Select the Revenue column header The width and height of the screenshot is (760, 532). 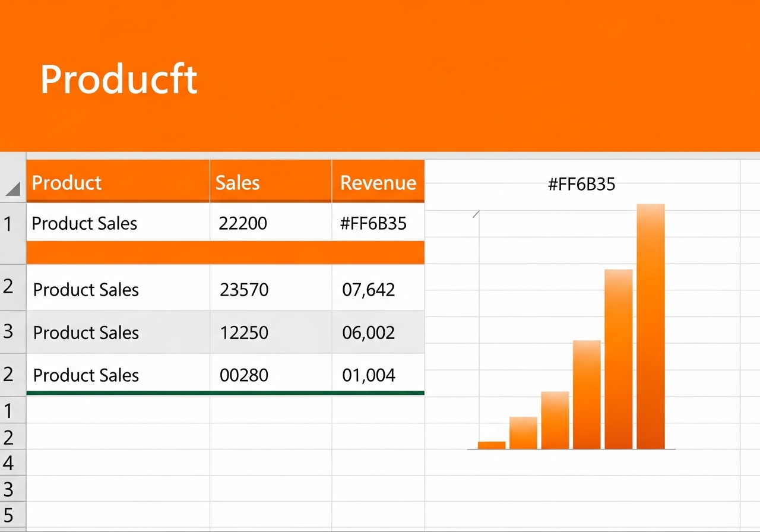coord(378,182)
